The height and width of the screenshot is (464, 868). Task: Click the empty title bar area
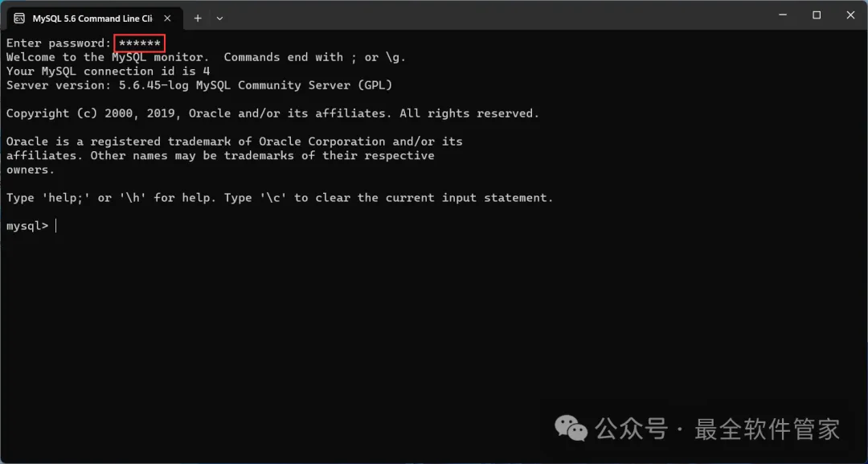pyautogui.click(x=482, y=16)
